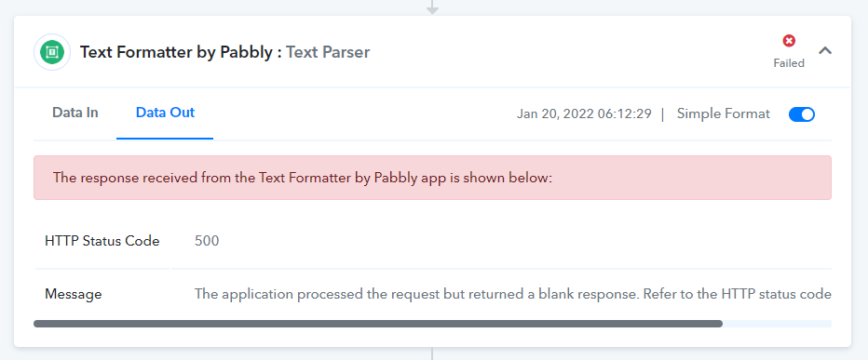The width and height of the screenshot is (868, 360).
Task: Click the green Text Formatter app icon
Action: click(x=52, y=52)
